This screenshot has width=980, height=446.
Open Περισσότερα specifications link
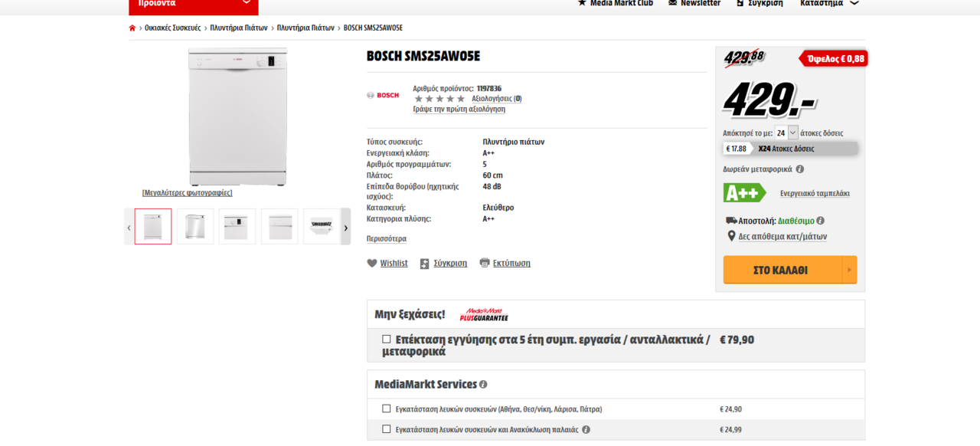tap(387, 238)
